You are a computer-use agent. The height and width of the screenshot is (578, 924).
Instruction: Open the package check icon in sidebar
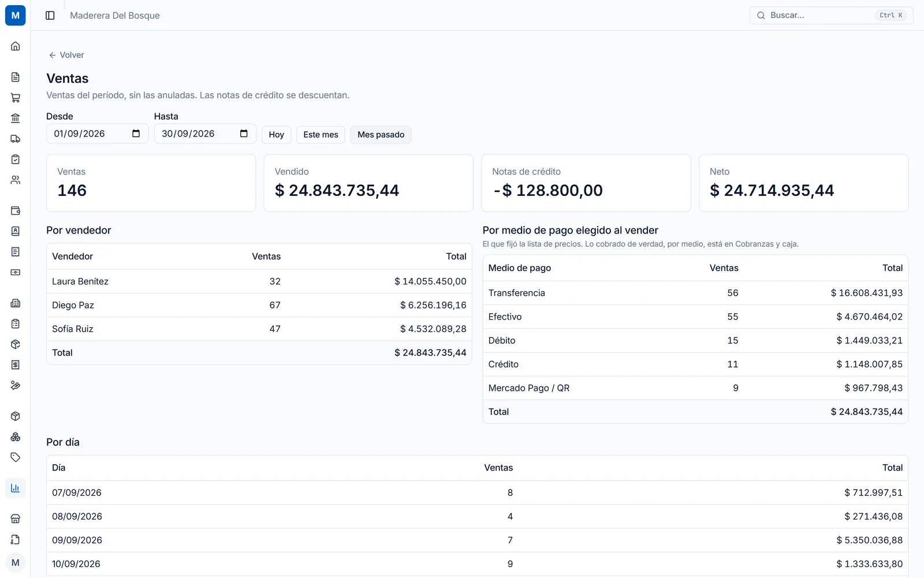[16, 344]
